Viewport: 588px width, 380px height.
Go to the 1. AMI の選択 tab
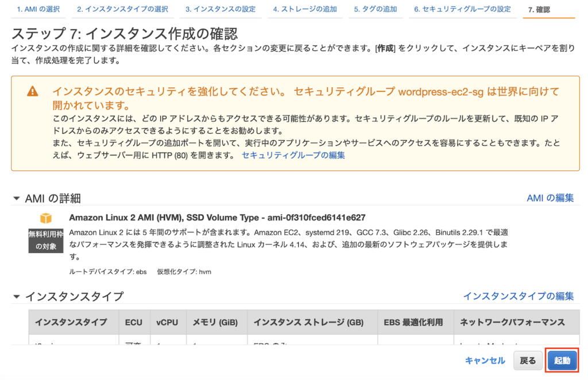tap(38, 10)
